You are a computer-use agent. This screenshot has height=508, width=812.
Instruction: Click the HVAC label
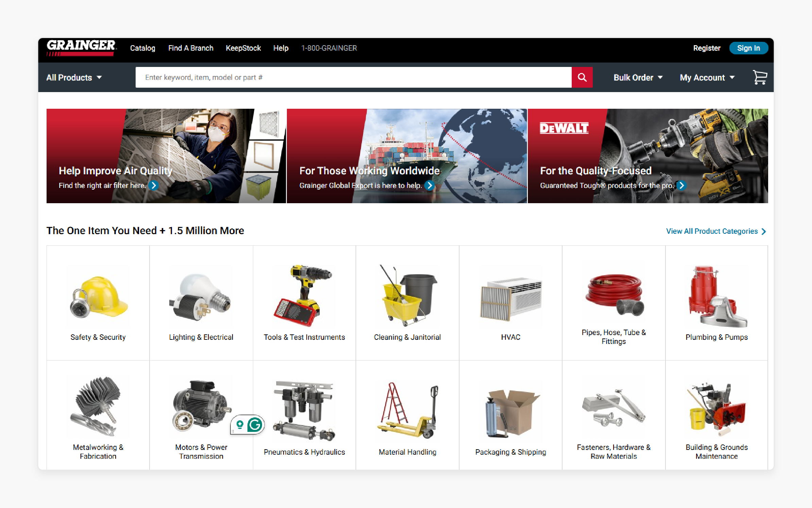click(511, 337)
